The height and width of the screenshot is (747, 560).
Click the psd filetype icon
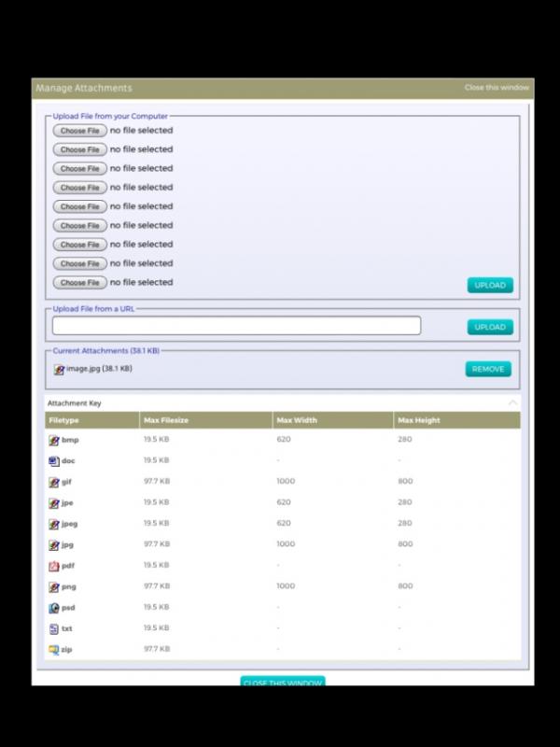click(x=54, y=608)
